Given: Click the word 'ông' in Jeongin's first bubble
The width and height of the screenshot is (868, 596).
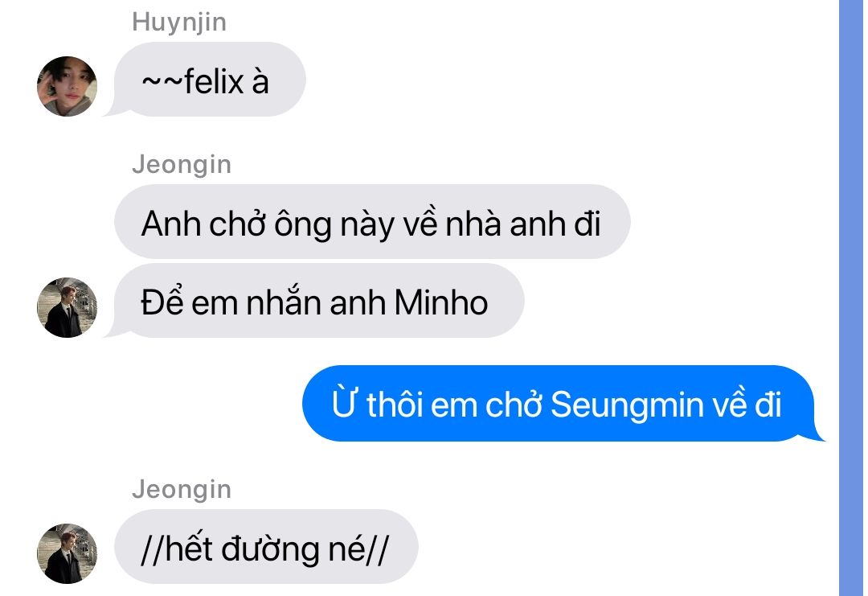Looking at the screenshot, I should pos(303,225).
